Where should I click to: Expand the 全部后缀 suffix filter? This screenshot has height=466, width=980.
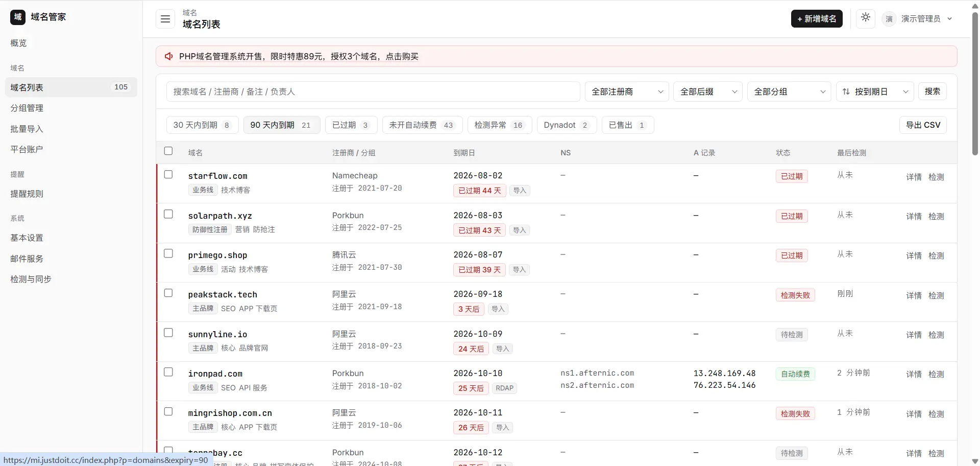point(708,91)
